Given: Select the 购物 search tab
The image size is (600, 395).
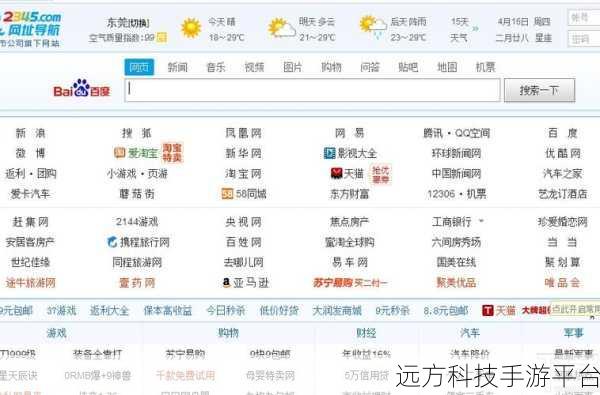Looking at the screenshot, I should click(331, 67).
